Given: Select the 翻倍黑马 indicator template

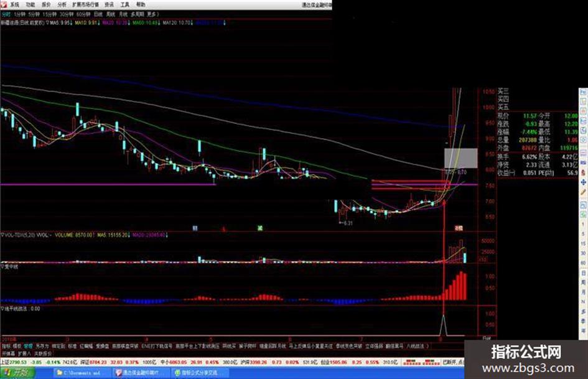Looking at the screenshot, I should click(x=394, y=346).
